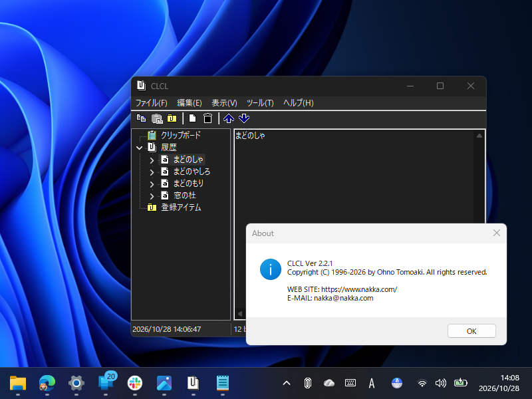Click the CLCL paperclip tray icon

[x=307, y=383]
